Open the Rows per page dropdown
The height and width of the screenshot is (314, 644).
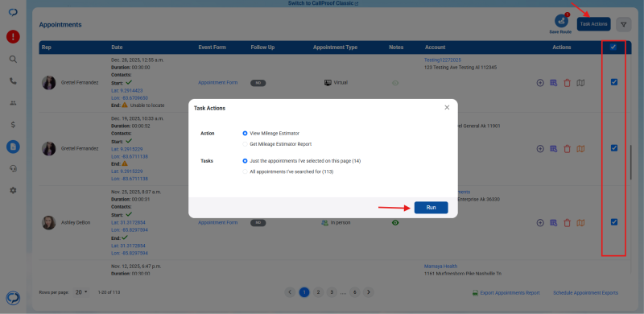click(82, 292)
